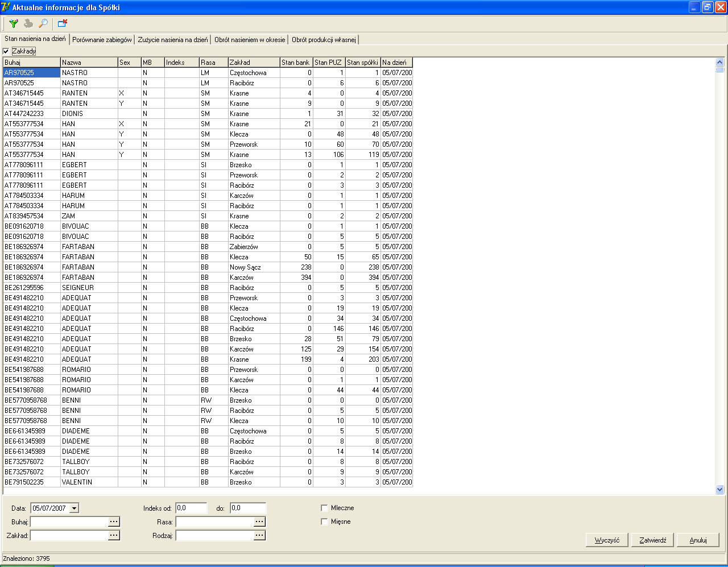Click into the Rasa filter field
728x567 pixels.
[x=214, y=522]
